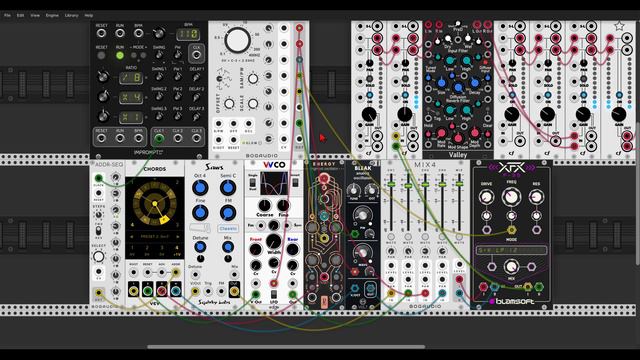
Task: Open the Library menu
Action: [71, 15]
